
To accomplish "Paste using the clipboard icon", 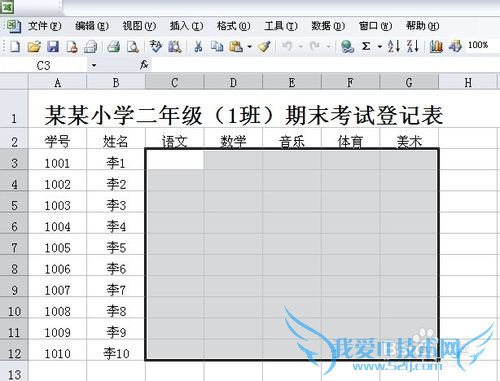I will 236,46.
